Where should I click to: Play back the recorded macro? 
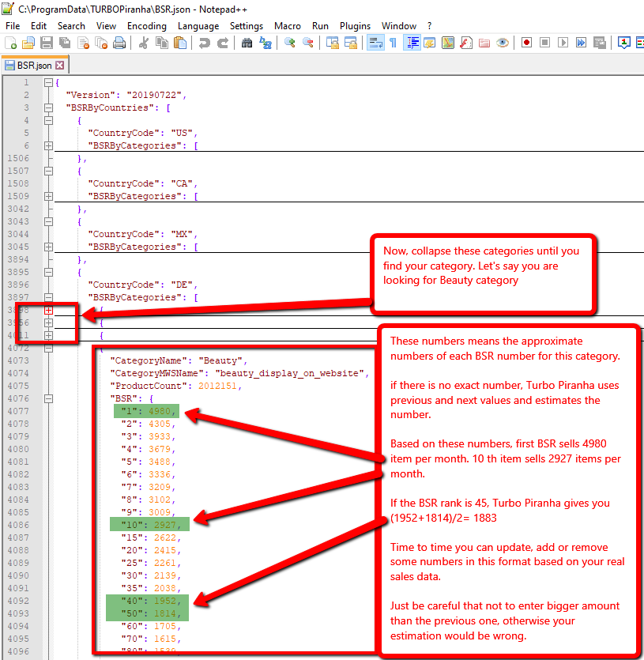563,43
